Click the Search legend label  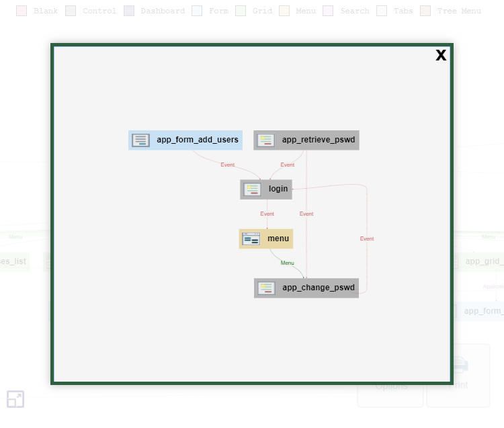point(354,11)
